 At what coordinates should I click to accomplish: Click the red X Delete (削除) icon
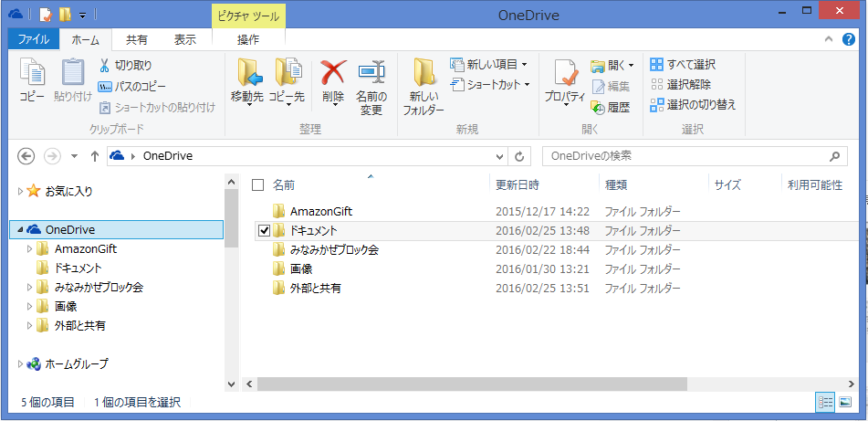333,72
